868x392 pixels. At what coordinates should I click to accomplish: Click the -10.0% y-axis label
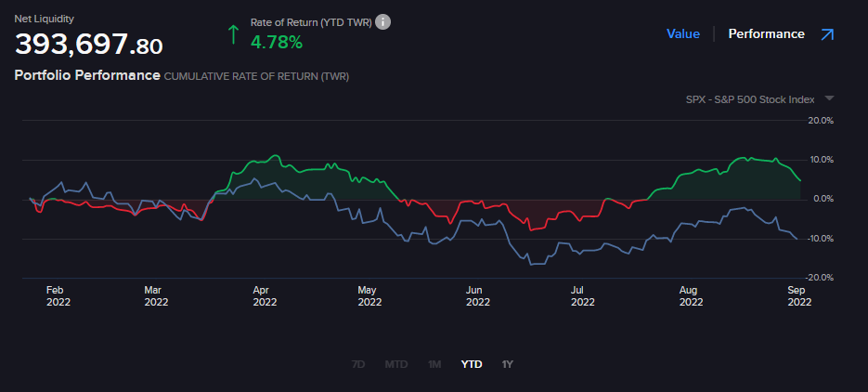coord(822,239)
